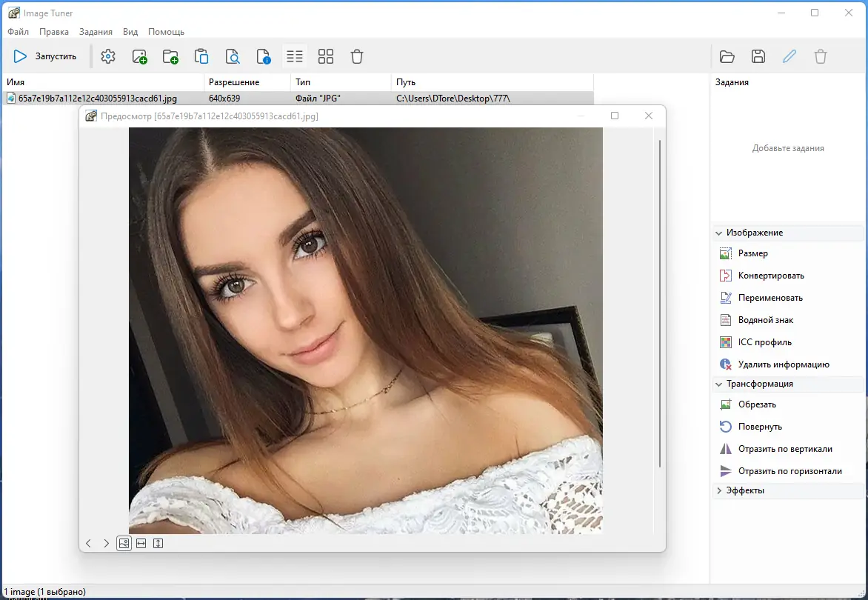The height and width of the screenshot is (600, 868).
Task: Click the save icon in the tasks panel
Action: tap(758, 56)
